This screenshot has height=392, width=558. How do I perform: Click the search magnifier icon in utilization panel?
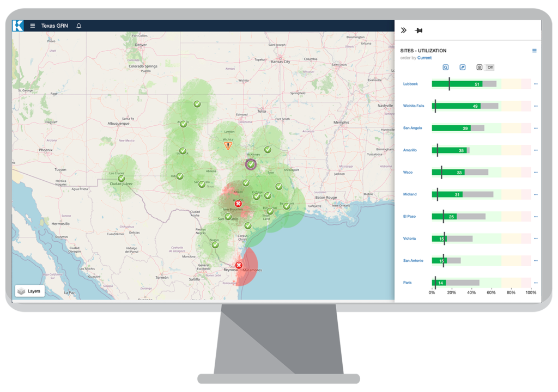point(445,68)
